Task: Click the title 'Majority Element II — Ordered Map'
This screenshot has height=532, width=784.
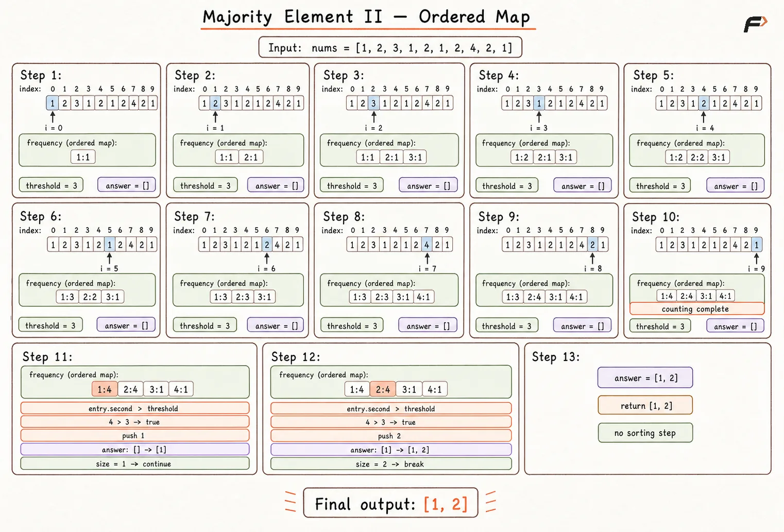Action: [366, 17]
